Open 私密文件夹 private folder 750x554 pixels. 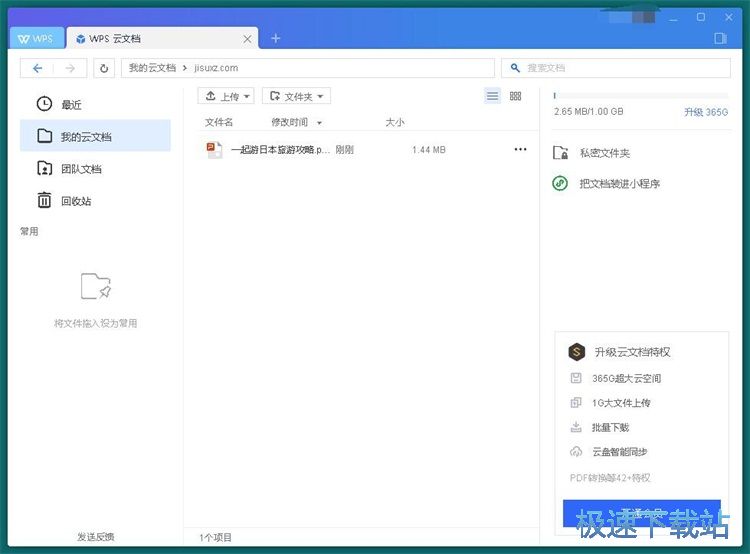click(605, 153)
